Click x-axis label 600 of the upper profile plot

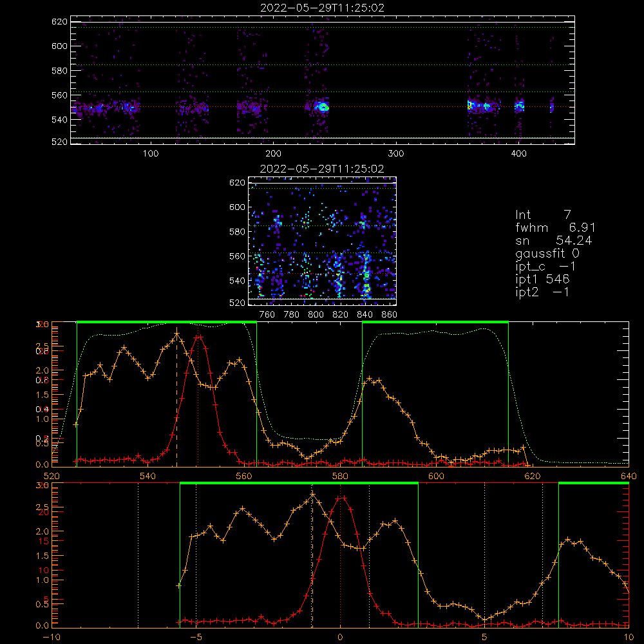pyautogui.click(x=436, y=476)
